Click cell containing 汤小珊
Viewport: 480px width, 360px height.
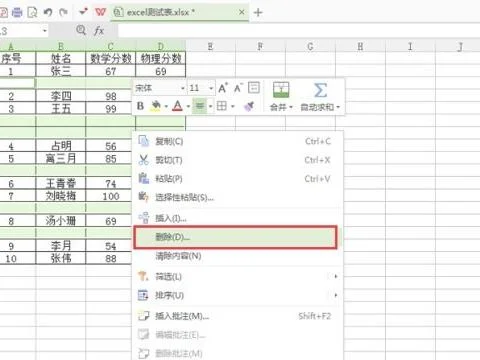click(61, 221)
